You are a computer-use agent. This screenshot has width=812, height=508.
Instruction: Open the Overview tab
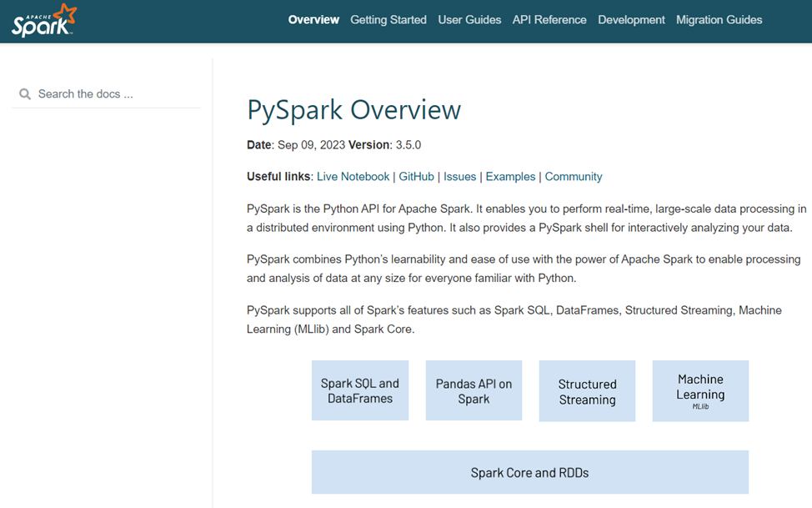[313, 20]
